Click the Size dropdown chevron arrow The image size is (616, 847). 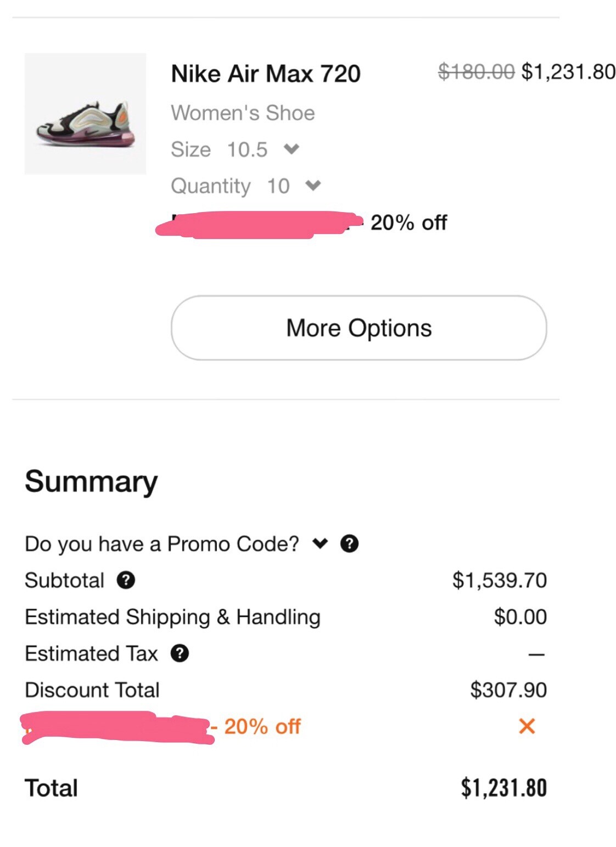point(292,149)
